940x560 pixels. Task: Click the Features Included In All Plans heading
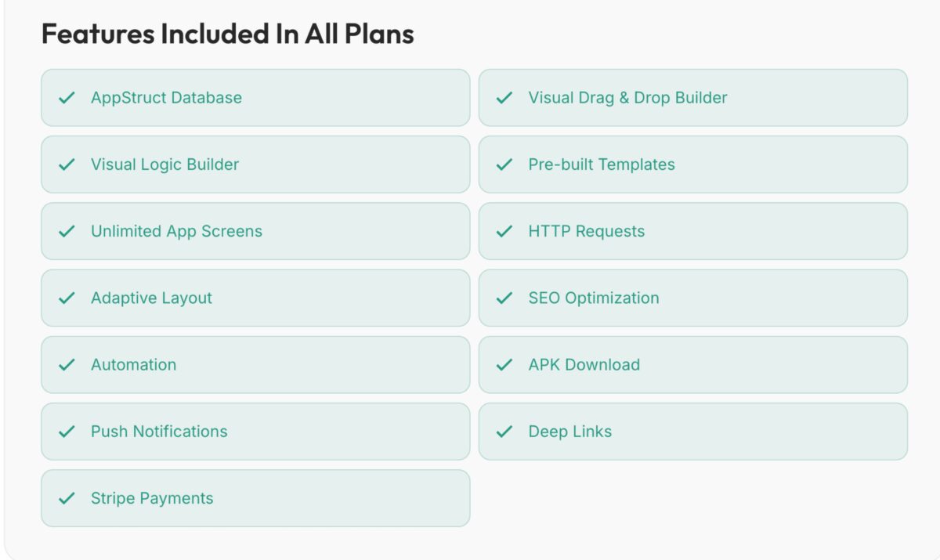pos(227,34)
